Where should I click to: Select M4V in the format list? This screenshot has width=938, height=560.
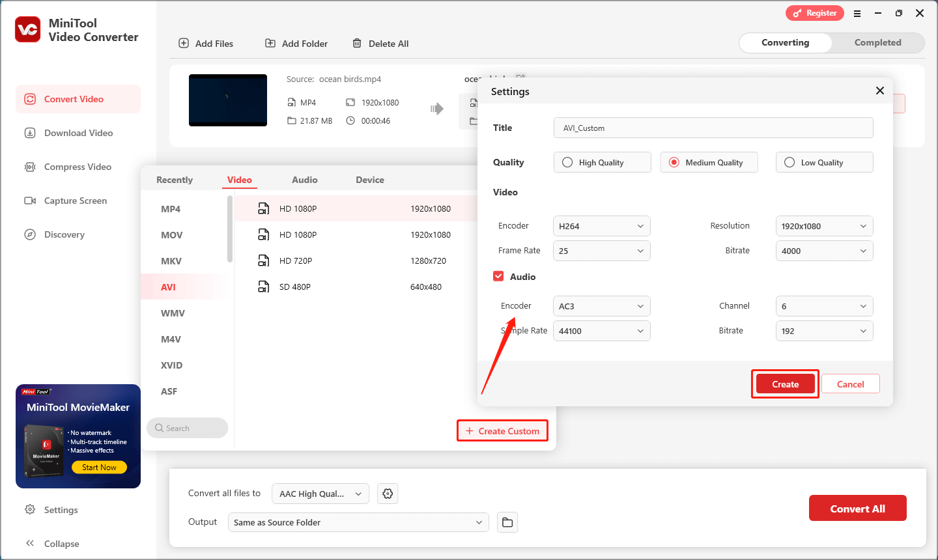[x=171, y=339]
